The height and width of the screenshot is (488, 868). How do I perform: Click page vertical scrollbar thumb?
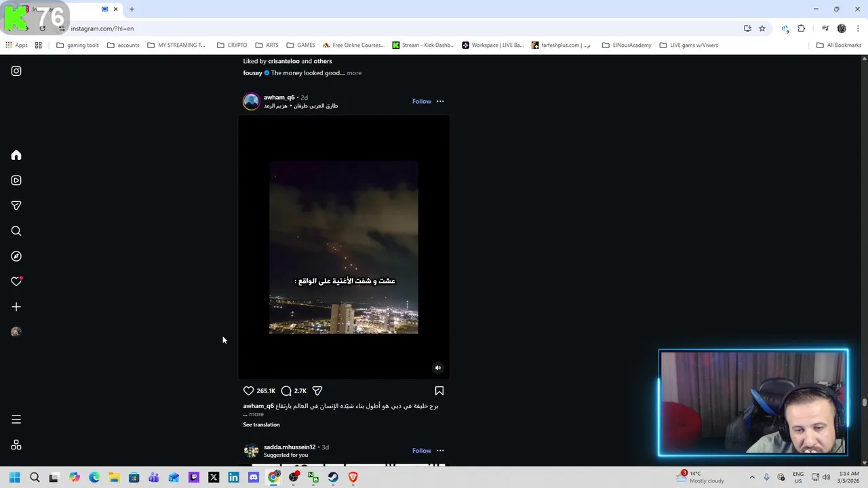[864, 403]
